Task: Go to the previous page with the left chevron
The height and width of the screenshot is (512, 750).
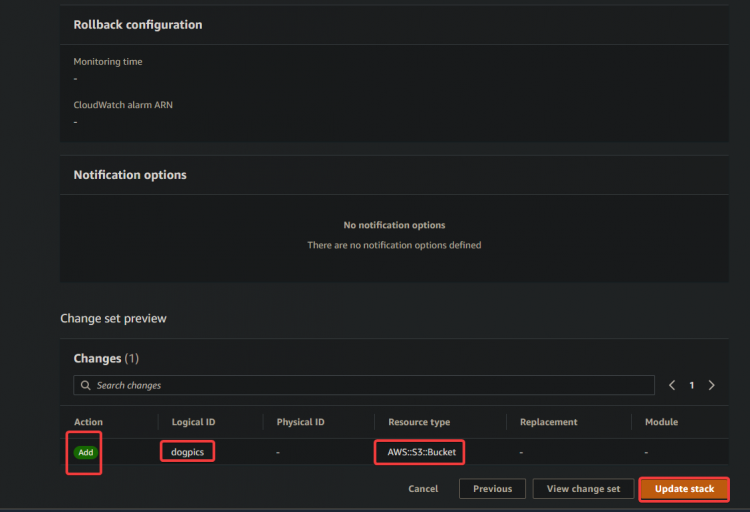Action: (672, 385)
